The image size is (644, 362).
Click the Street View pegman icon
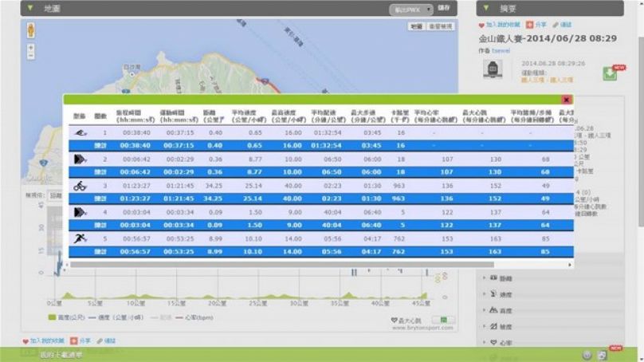31,30
